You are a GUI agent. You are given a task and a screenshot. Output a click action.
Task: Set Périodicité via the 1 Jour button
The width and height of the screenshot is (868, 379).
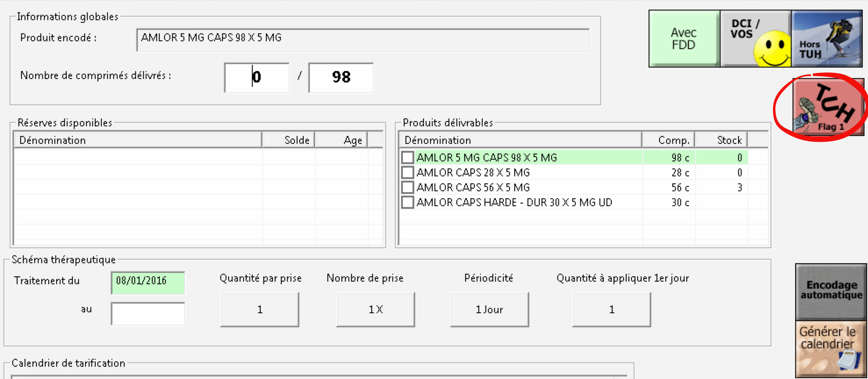(490, 310)
